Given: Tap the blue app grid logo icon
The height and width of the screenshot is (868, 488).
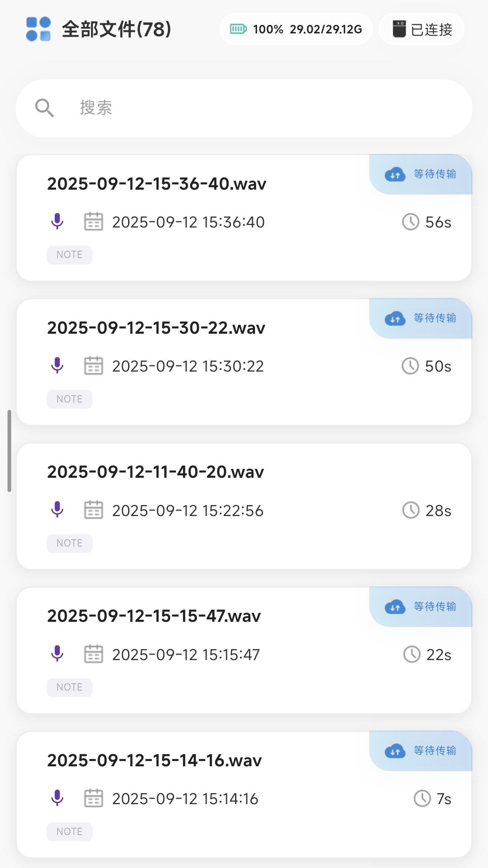Looking at the screenshot, I should click(38, 29).
